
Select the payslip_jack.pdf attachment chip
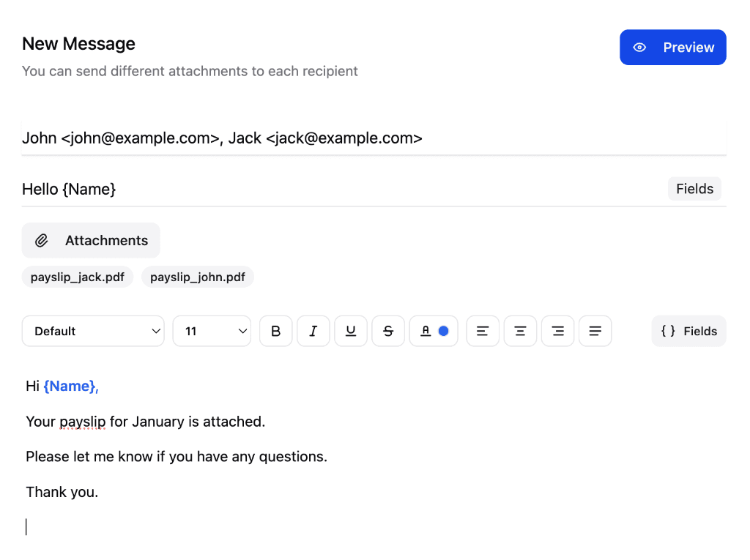(77, 277)
